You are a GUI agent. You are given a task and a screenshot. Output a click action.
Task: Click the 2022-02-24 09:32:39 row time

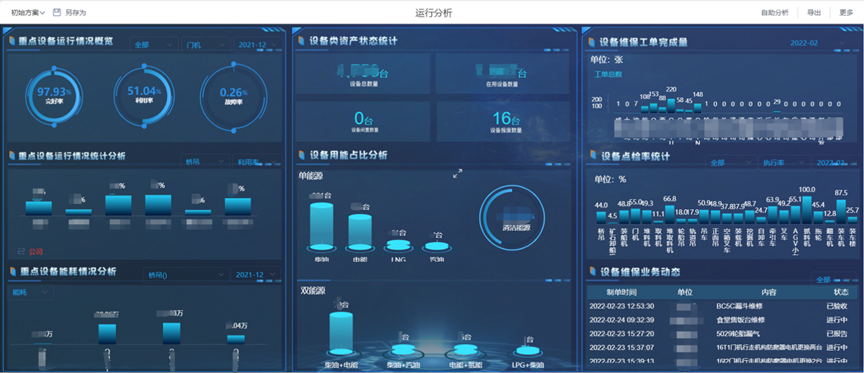tap(622, 320)
